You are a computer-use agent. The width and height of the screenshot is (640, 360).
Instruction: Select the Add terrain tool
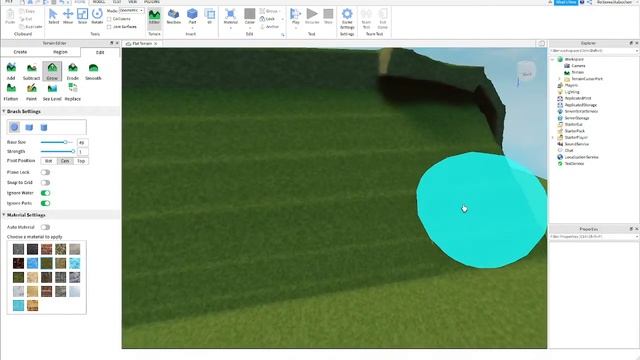(11, 71)
